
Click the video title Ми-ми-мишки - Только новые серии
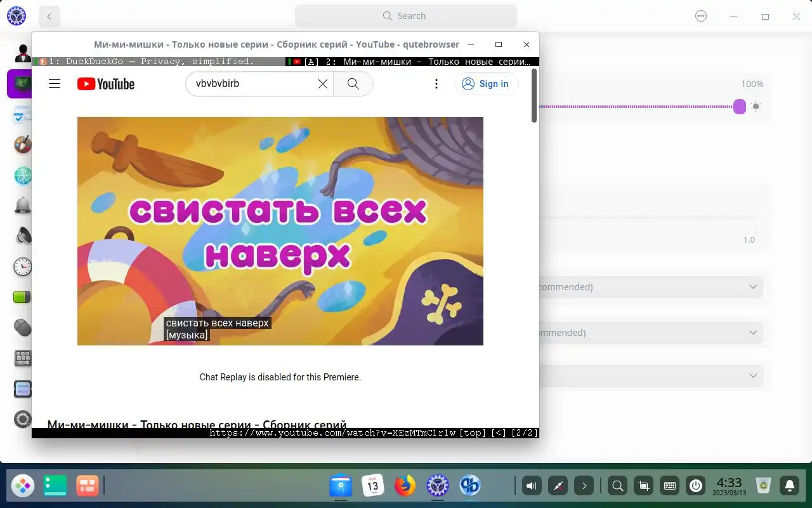(x=197, y=424)
